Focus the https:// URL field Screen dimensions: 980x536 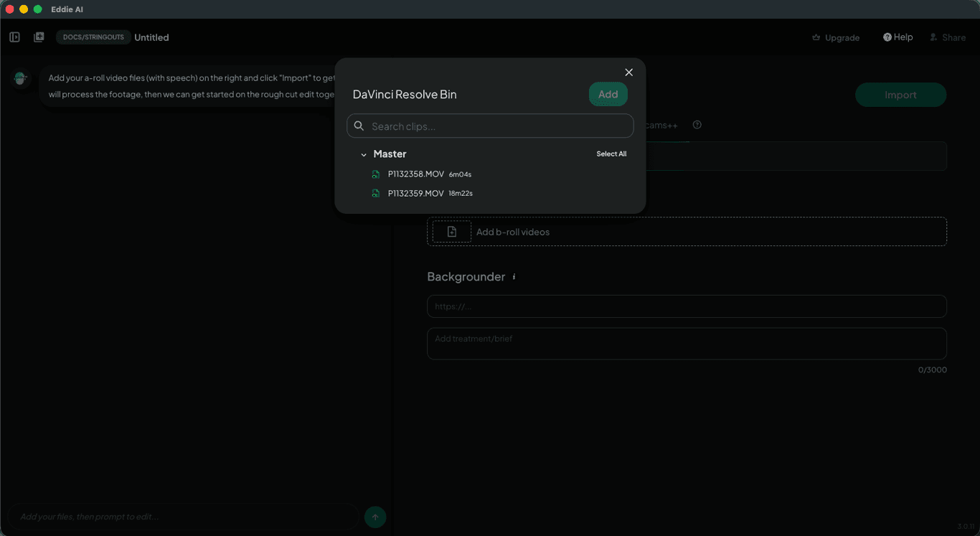[687, 306]
